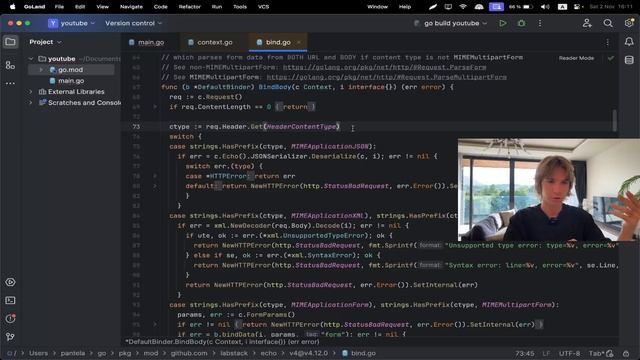Expand Scratches and Consoles node
The image size is (640, 360).
(x=31, y=103)
